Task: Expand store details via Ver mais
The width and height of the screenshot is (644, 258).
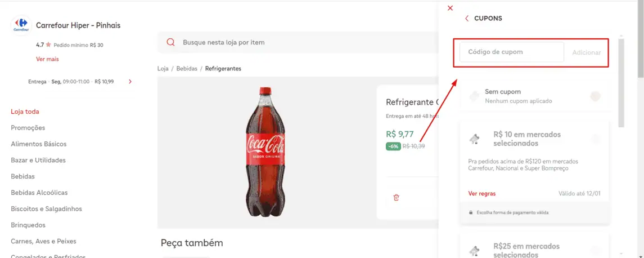Action: click(x=47, y=59)
